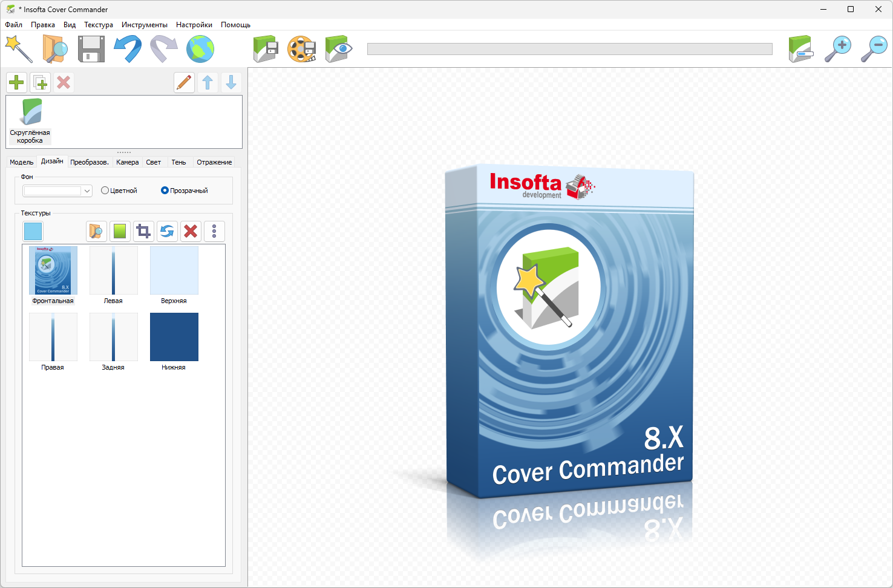Screen dimensions: 893x588
Task: Crop the texture with crop icon
Action: (143, 231)
